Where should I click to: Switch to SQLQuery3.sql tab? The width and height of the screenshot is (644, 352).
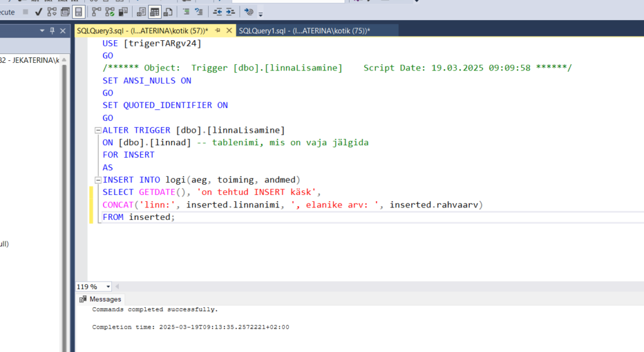click(143, 31)
